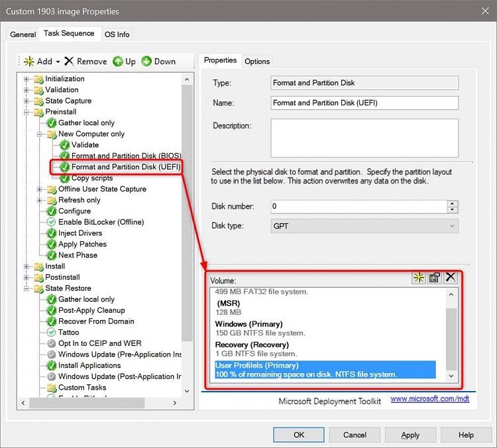Select Gather local only under State Restore
This screenshot has height=448, width=497.
tap(86, 300)
